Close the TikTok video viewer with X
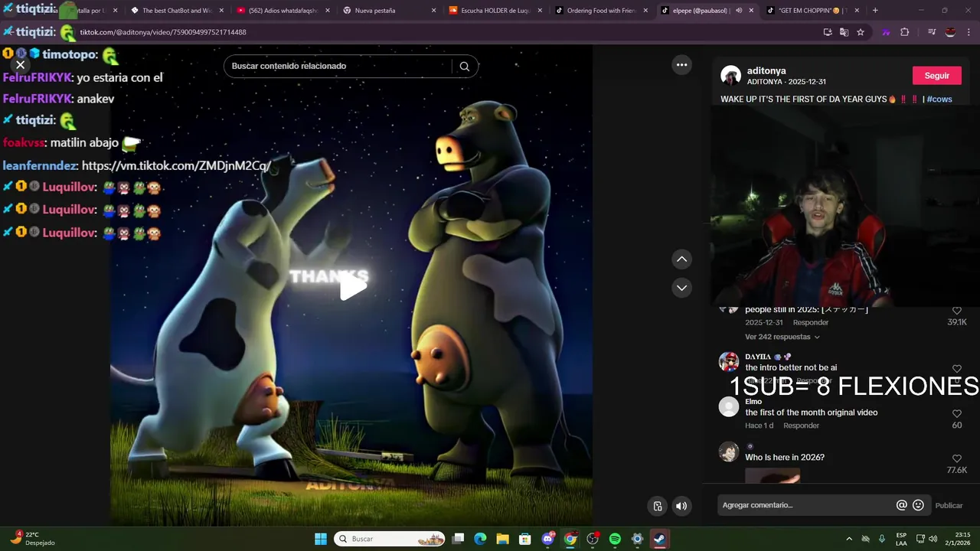Screen dimensions: 980x551 coord(21,65)
